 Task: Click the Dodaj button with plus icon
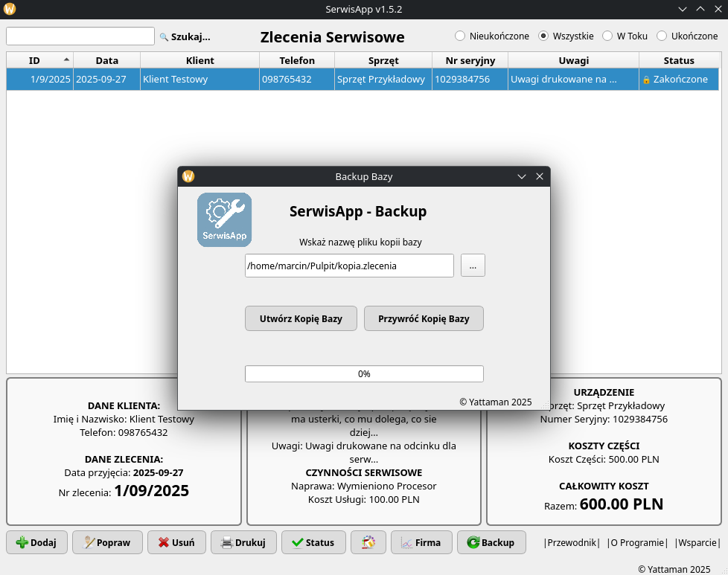(36, 542)
